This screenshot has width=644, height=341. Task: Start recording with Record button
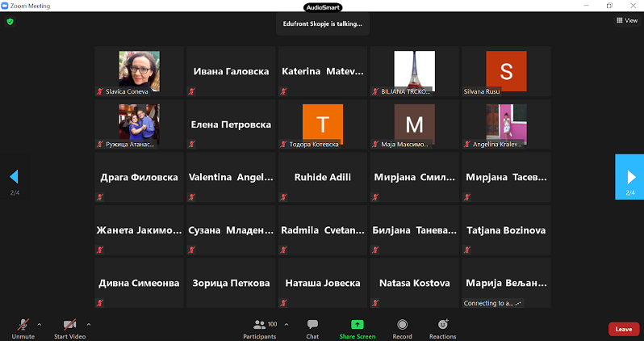pos(402,326)
